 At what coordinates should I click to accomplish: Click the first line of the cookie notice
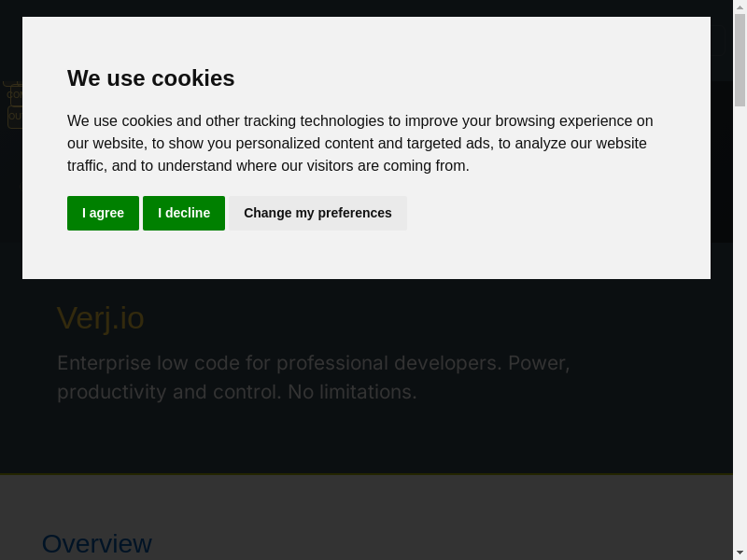click(x=359, y=121)
